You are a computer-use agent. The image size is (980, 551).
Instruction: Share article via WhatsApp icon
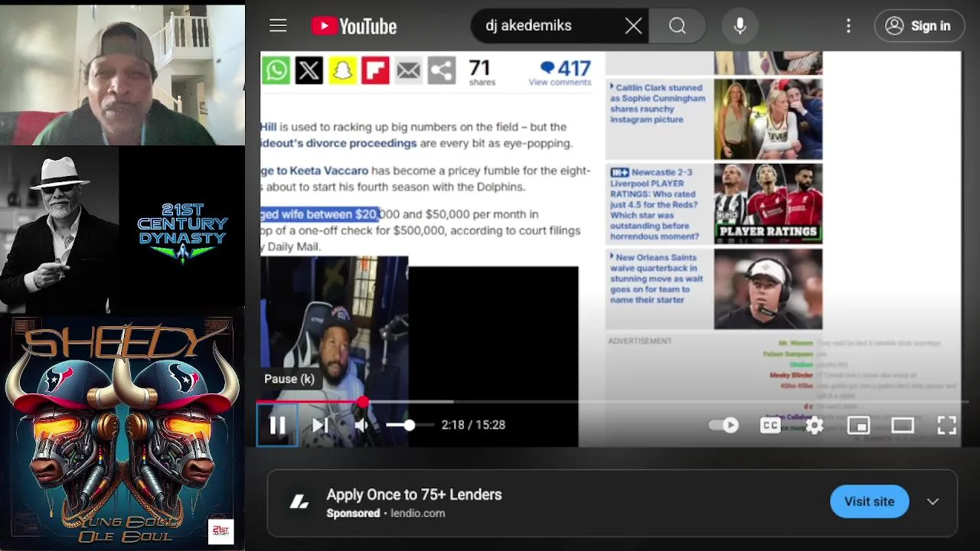pyautogui.click(x=276, y=70)
